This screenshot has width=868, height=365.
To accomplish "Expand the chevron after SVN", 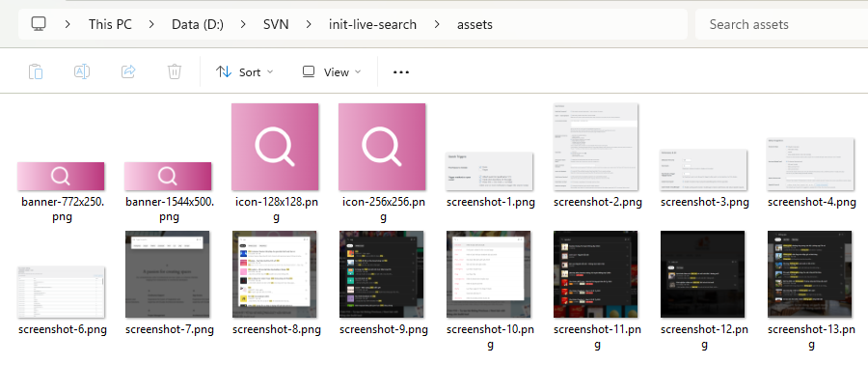I will [x=309, y=24].
